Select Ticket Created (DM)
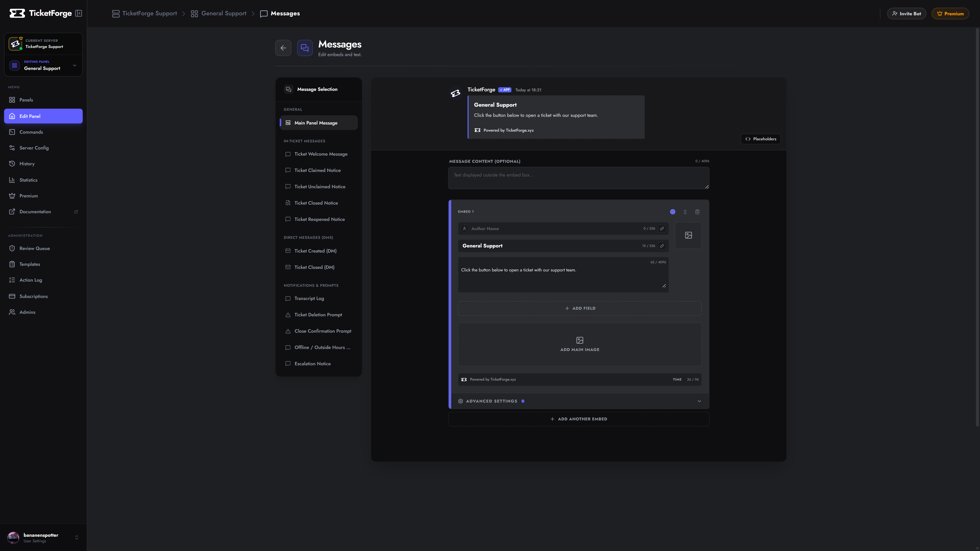The image size is (980, 551). (x=319, y=251)
